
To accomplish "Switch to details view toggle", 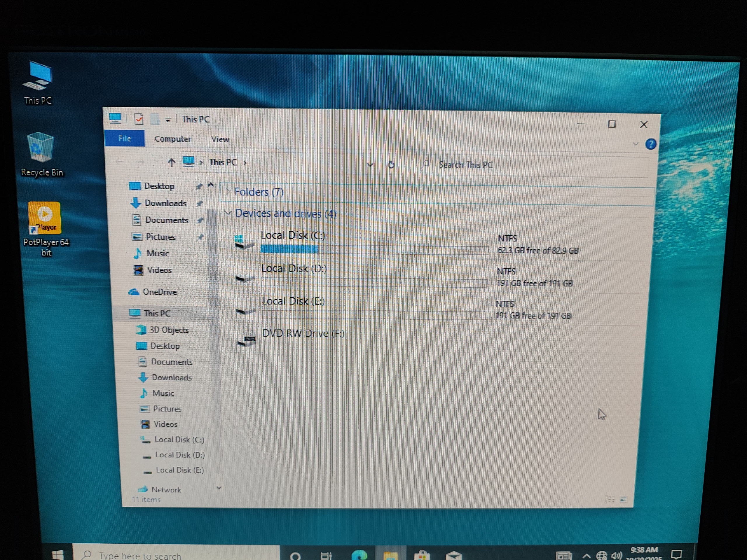I will pos(610,499).
